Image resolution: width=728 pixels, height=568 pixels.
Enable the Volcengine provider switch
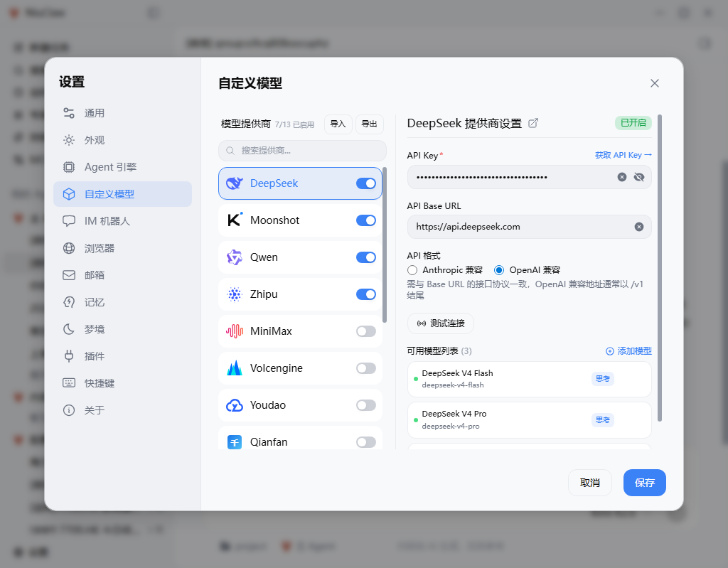click(x=366, y=368)
